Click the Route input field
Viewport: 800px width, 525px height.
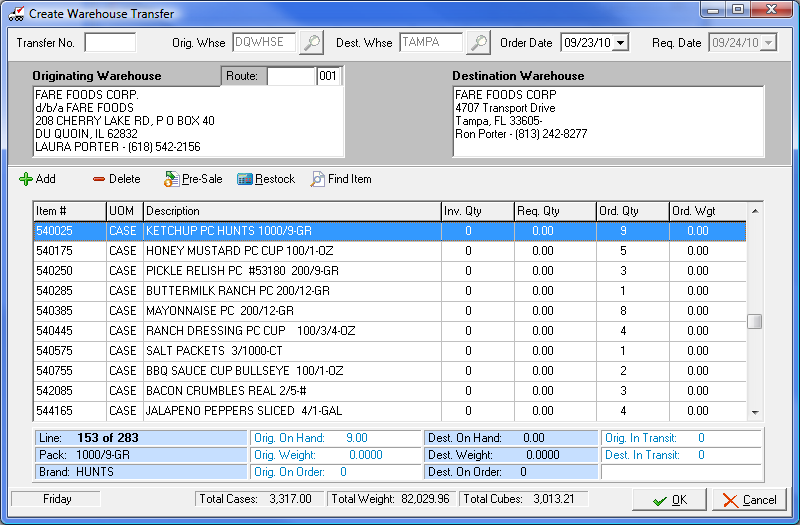pos(291,77)
